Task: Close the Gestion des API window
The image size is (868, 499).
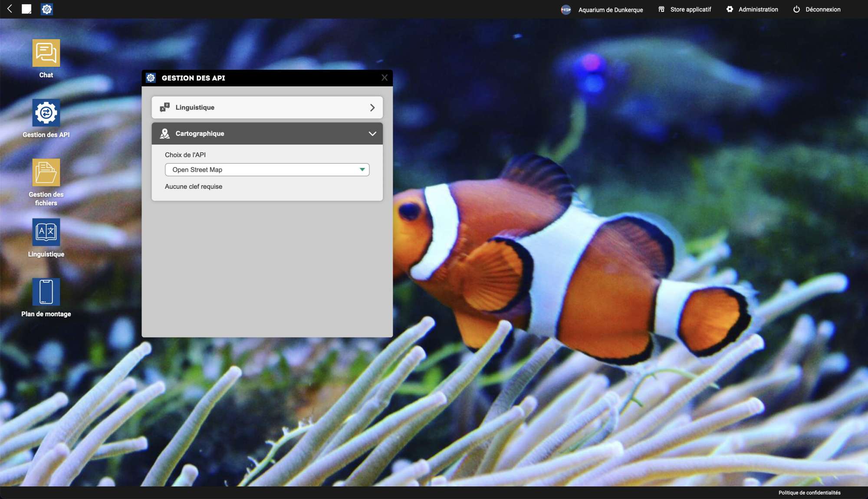Action: click(385, 78)
